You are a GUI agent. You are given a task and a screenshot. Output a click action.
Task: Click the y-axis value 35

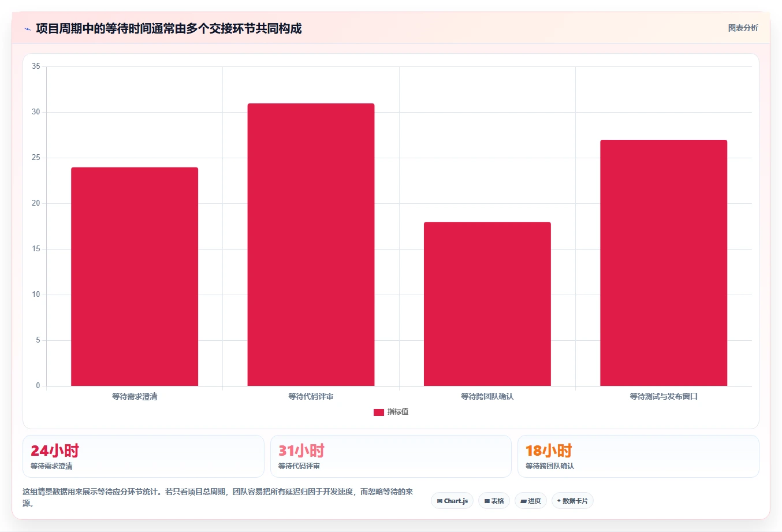36,66
